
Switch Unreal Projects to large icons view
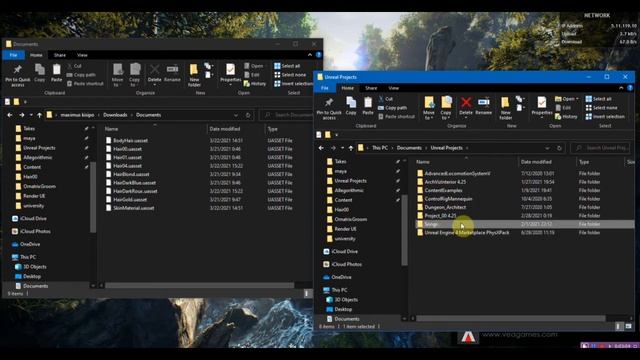point(629,326)
